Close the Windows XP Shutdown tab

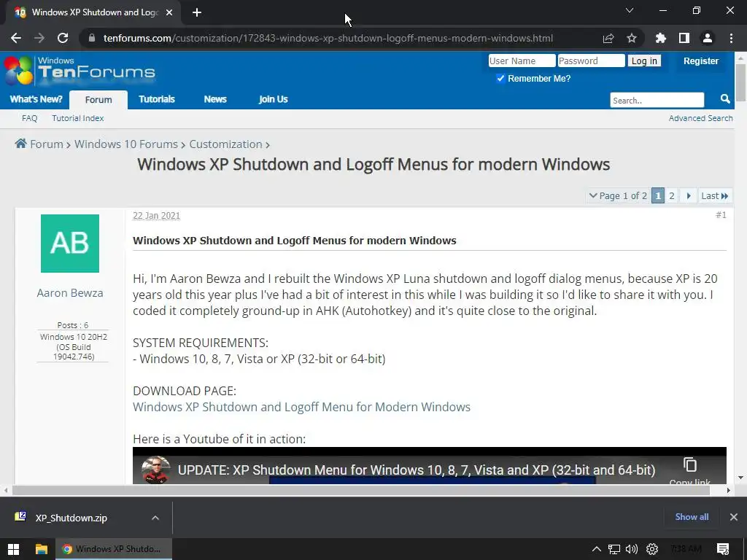[x=169, y=13]
